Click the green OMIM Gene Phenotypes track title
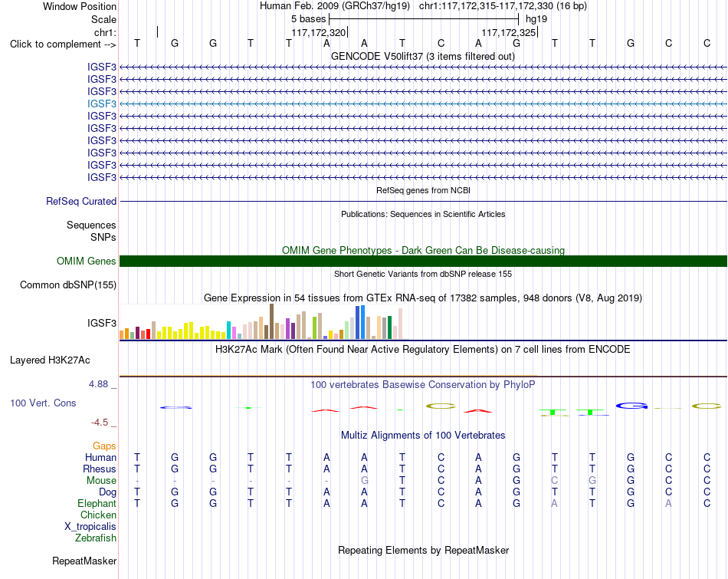The image size is (728, 579). pos(423,251)
